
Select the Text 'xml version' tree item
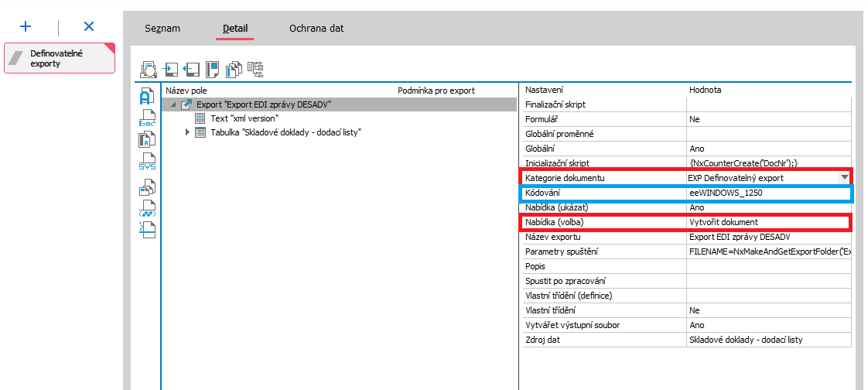(244, 118)
